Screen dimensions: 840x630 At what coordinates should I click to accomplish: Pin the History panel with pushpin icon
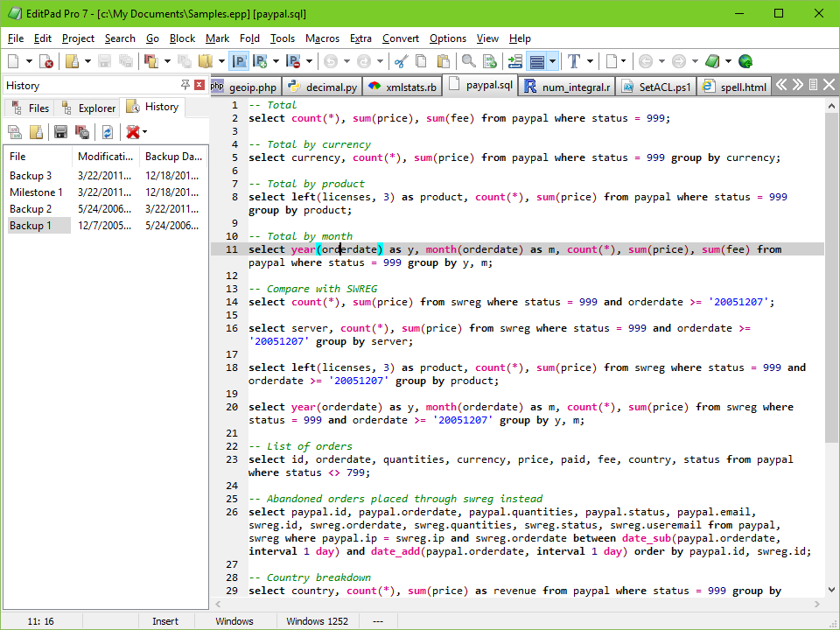pyautogui.click(x=185, y=85)
